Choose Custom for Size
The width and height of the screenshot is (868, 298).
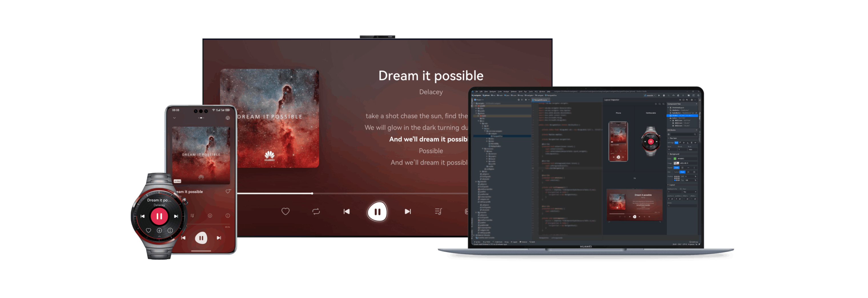pyautogui.click(x=677, y=172)
